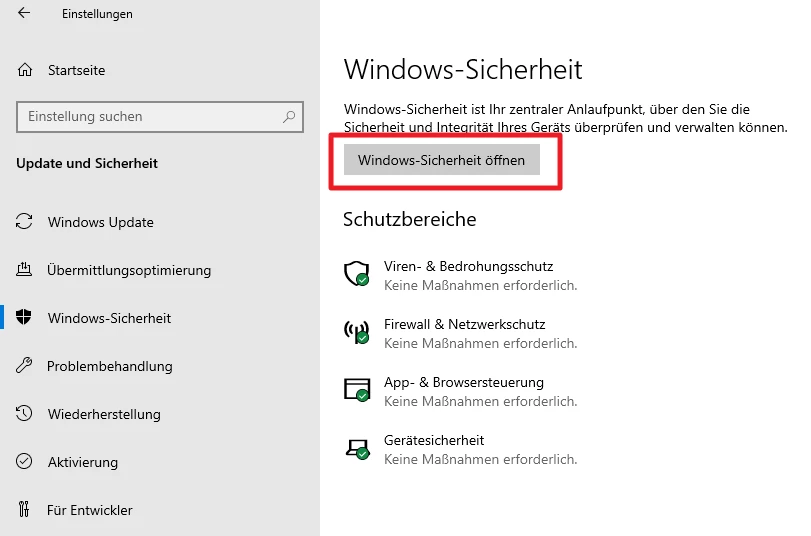811x536 pixels.
Task: Click the Viren- & Bedrohungsschutz shield icon
Action: tap(357, 275)
